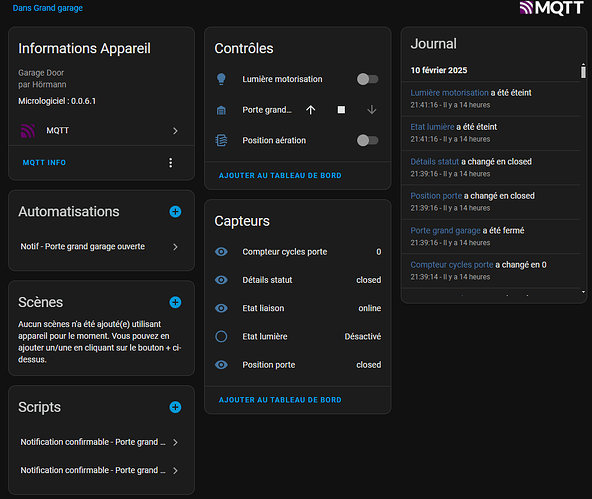Open the Dans Grand garage link
This screenshot has width=592, height=499.
coord(48,8)
